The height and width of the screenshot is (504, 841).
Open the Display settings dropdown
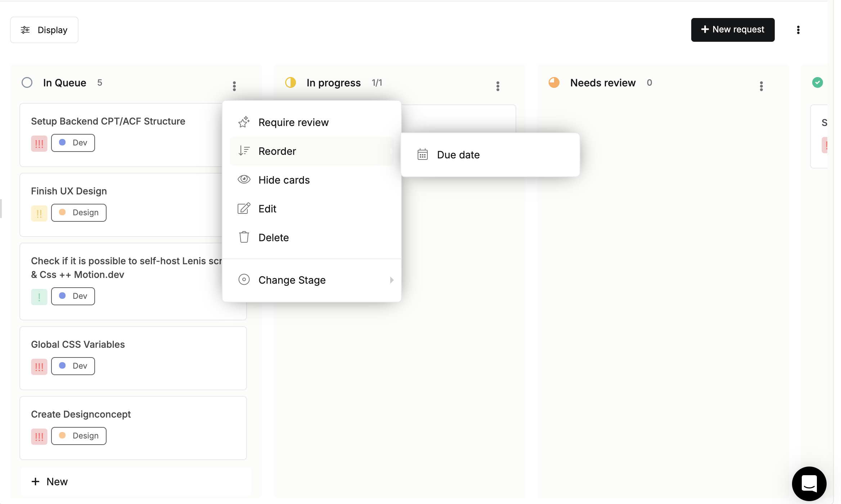pos(44,30)
